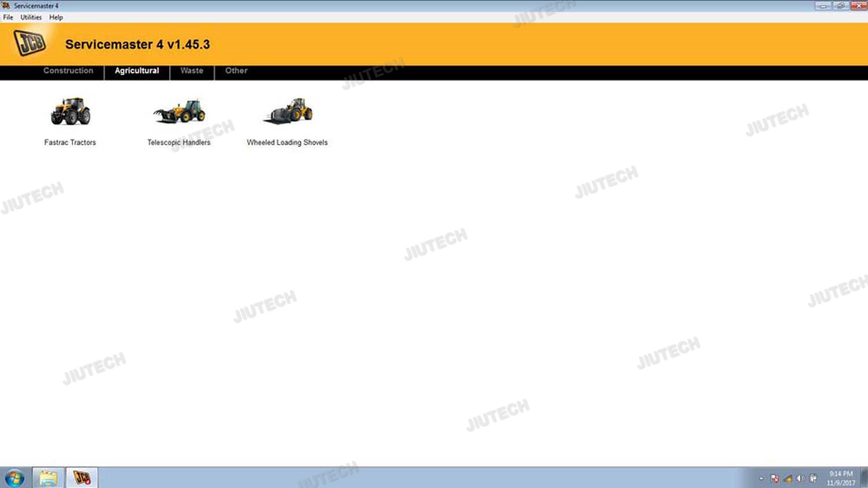The image size is (868, 488).
Task: Select the Agricultural tab
Action: (x=137, y=71)
